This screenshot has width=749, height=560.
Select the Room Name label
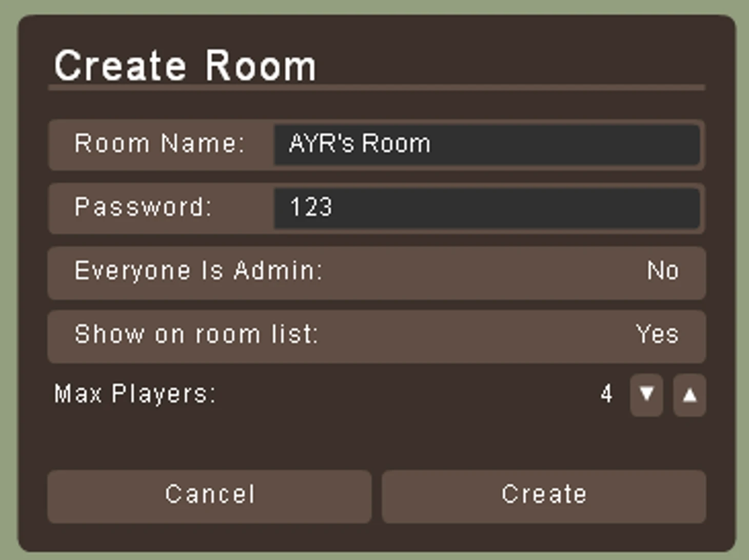(160, 143)
